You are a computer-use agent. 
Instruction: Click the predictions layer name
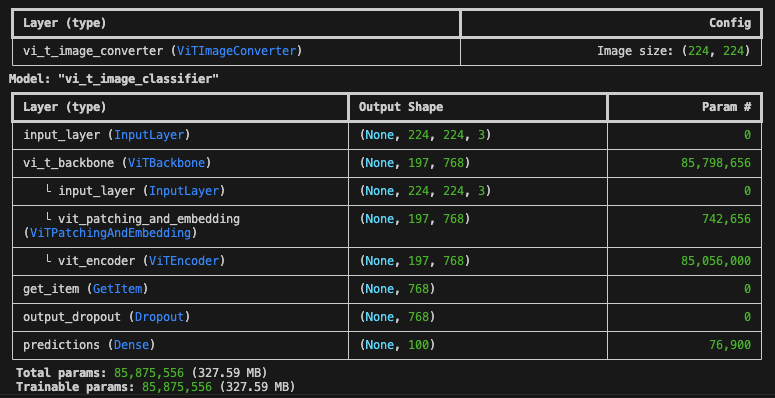point(62,345)
